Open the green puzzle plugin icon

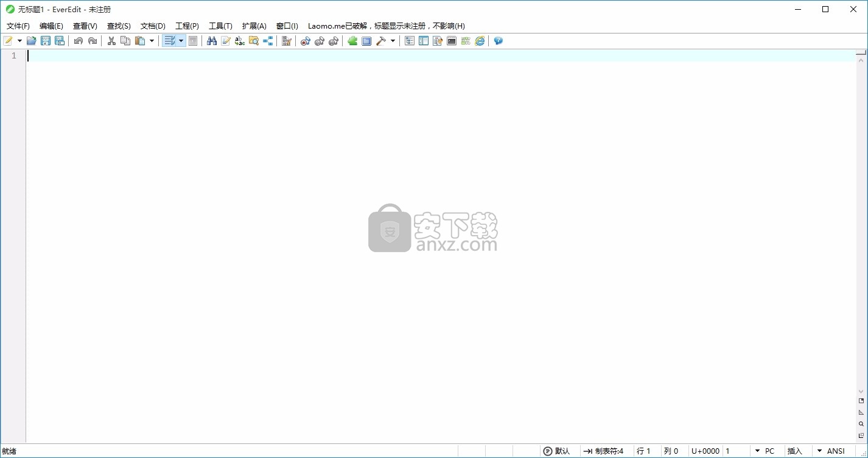pyautogui.click(x=352, y=41)
